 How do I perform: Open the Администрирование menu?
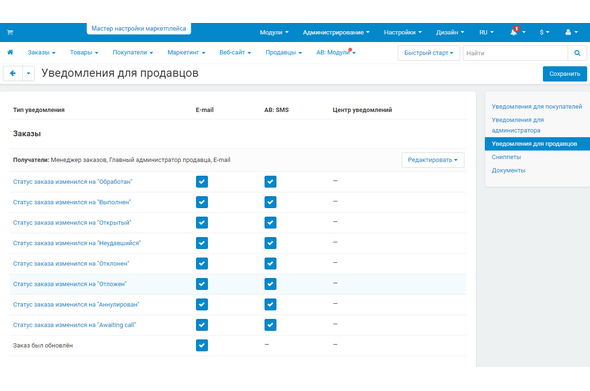coord(336,32)
